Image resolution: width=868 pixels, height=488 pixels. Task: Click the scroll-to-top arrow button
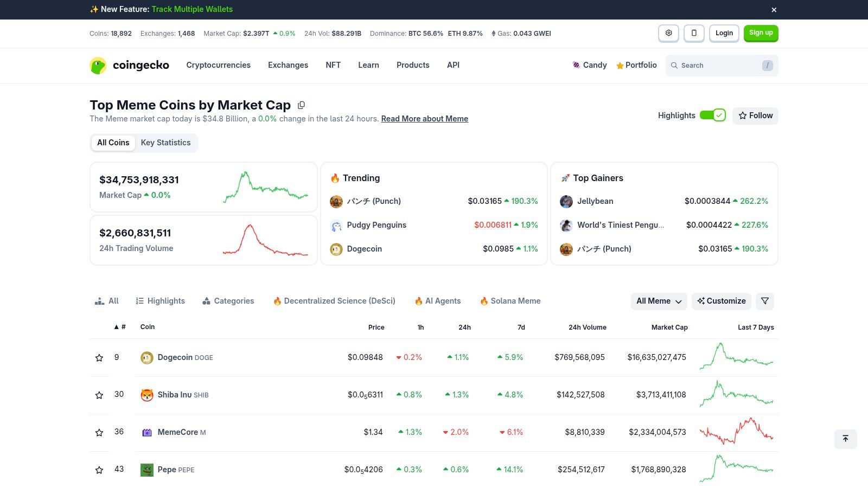[x=845, y=439]
